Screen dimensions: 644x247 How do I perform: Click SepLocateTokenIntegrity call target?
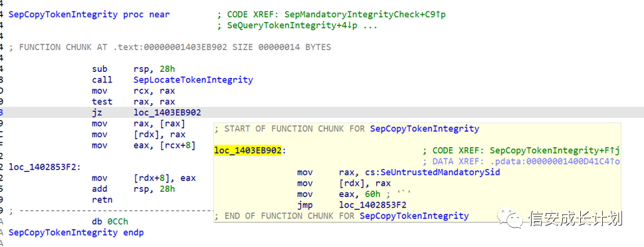tap(193, 80)
